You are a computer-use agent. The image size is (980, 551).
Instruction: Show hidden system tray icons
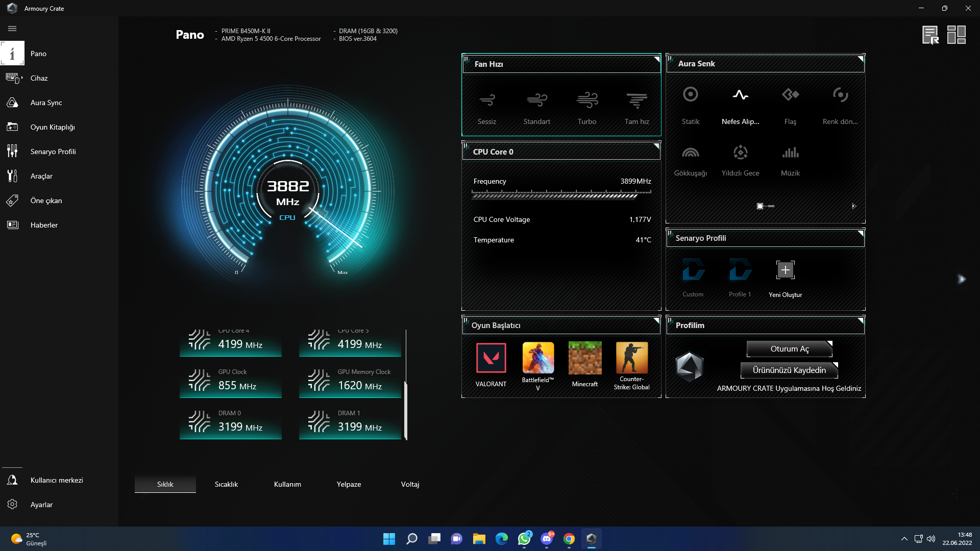(x=904, y=539)
